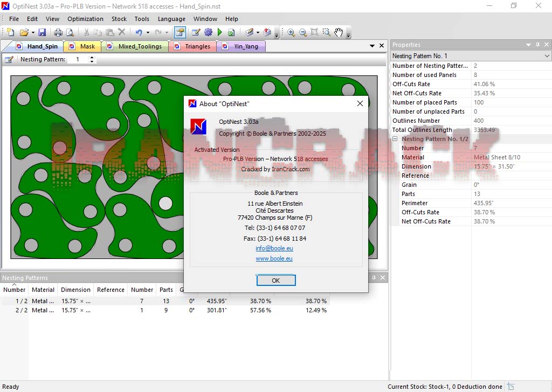The image size is (552, 392).
Task: Select the Pan hand tool
Action: pyautogui.click(x=339, y=33)
